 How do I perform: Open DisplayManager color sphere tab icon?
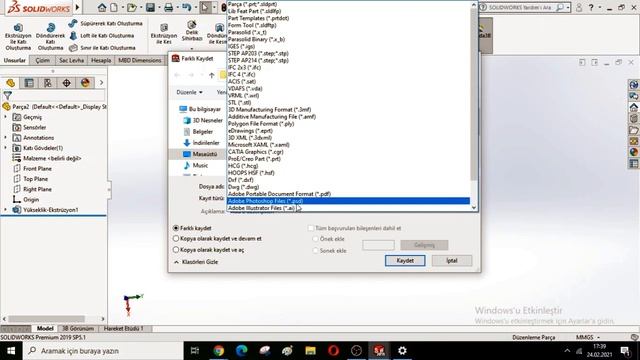coord(85,83)
